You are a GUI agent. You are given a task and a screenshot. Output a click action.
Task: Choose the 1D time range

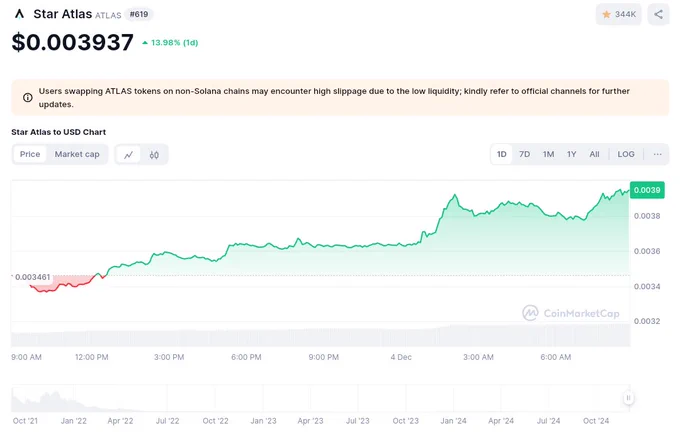[x=502, y=154]
